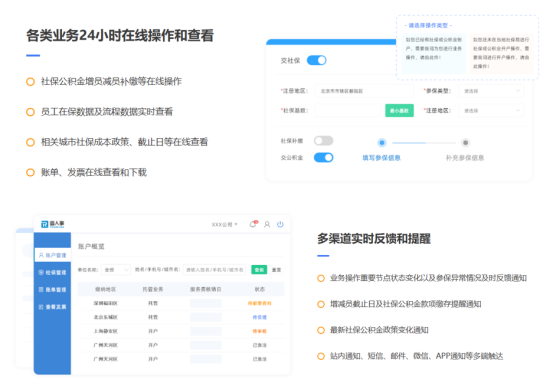Click the 深圳福田区 table cell
The width and height of the screenshot is (554, 387).
(106, 303)
